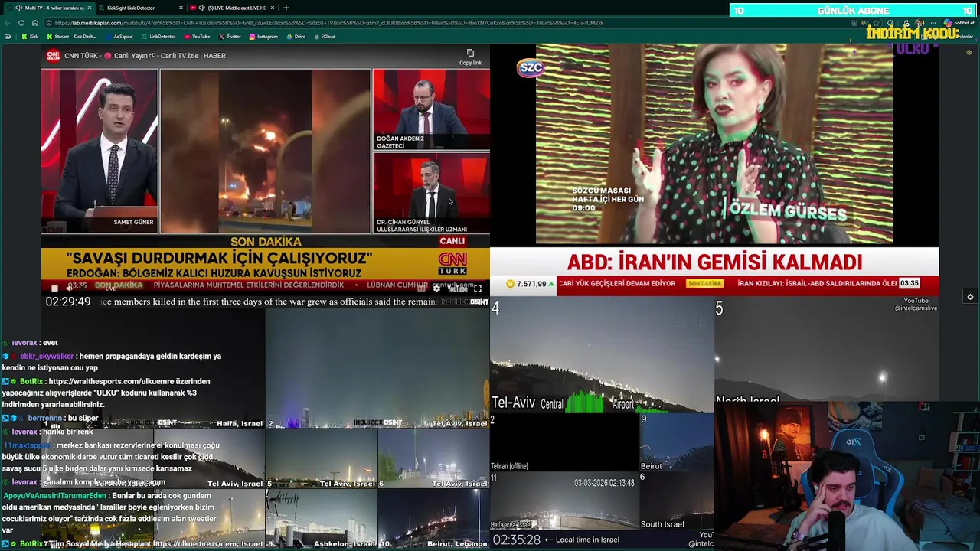Image resolution: width=980 pixels, height=551 pixels.
Task: Open the CNN TÜRK video title
Action: click(x=145, y=56)
